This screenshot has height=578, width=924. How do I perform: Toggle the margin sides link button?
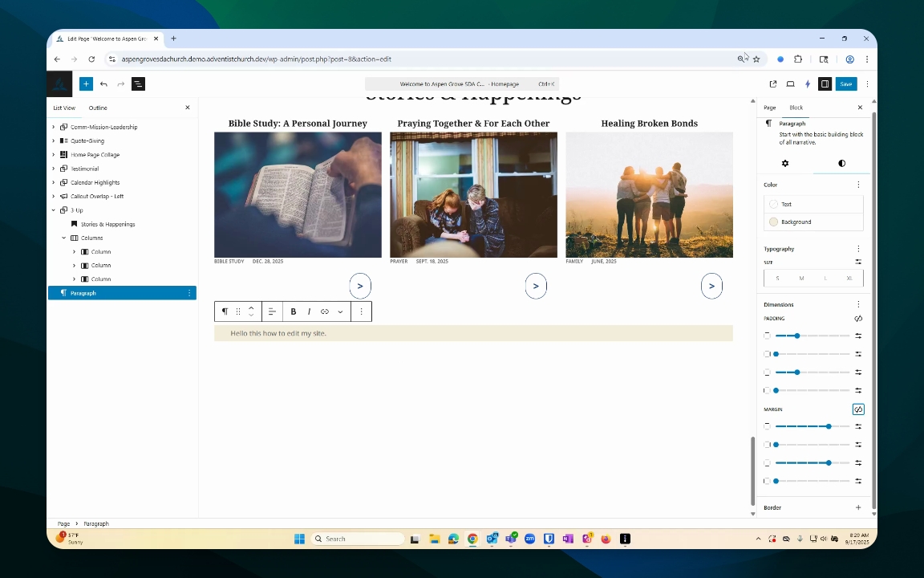858,409
